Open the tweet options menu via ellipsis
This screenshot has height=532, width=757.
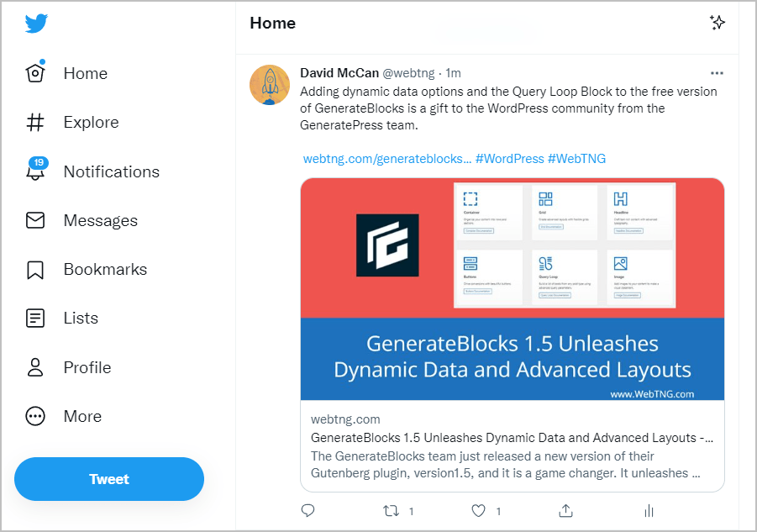[717, 72]
